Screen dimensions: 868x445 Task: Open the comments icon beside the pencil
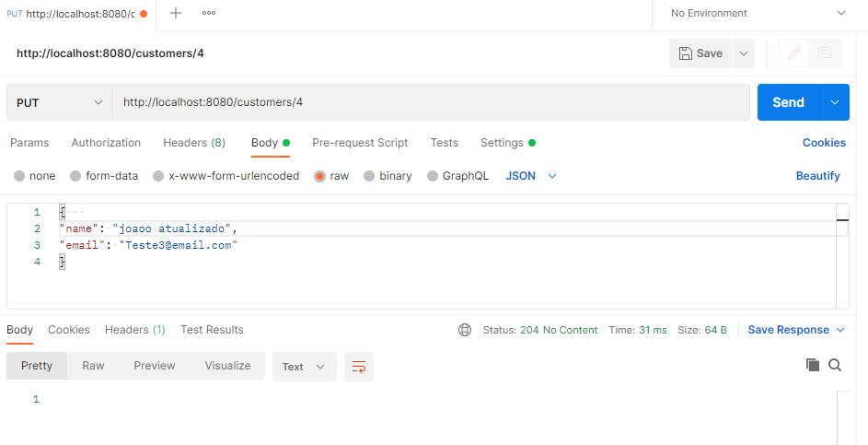coord(825,53)
